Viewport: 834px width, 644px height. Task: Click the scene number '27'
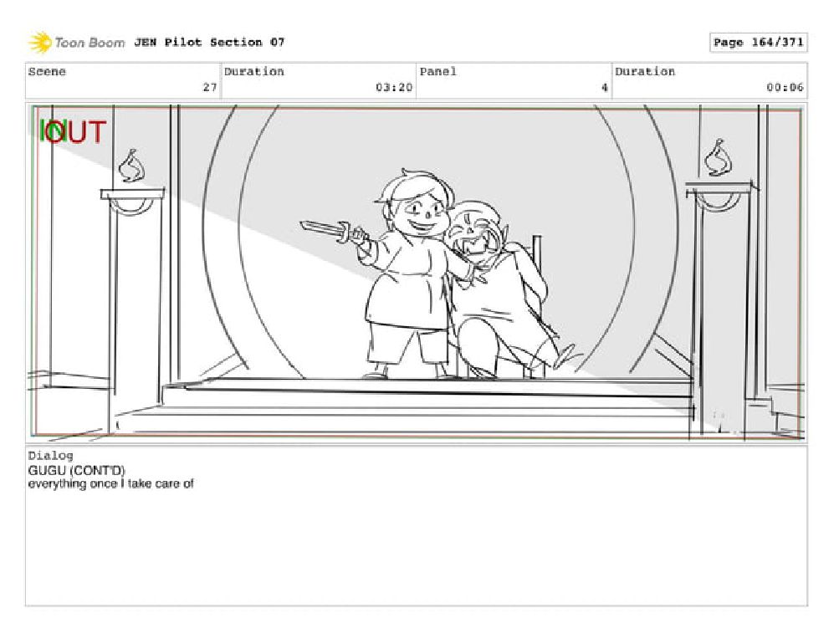tap(210, 87)
